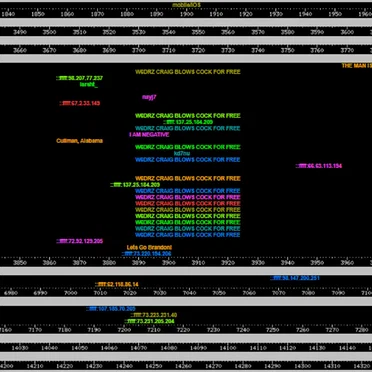The height and width of the screenshot is (372, 372).
Task: Click the orange Cullman, Alabama label
Action: (x=80, y=141)
